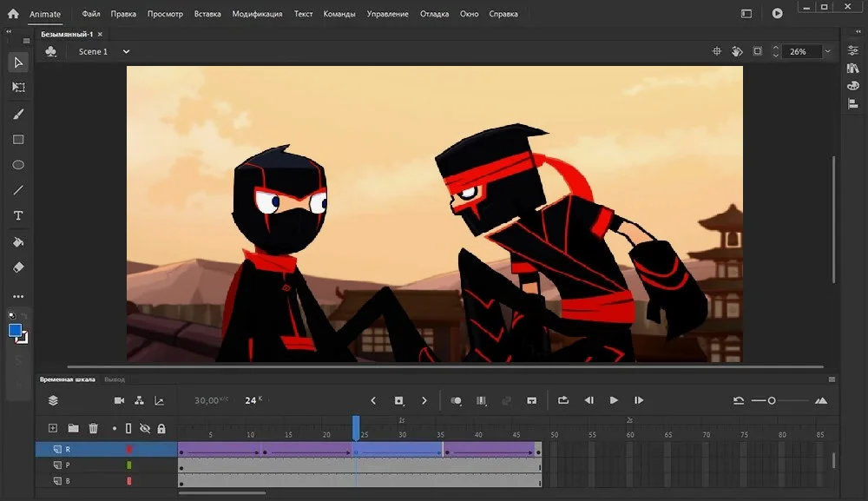Image resolution: width=868 pixels, height=501 pixels.
Task: Open the Файл menu
Action: [91, 14]
